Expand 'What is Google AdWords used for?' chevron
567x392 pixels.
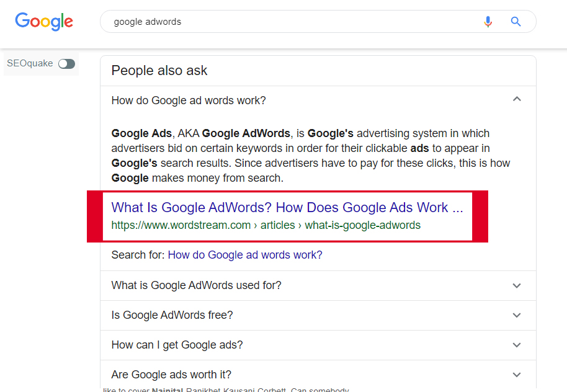(517, 286)
